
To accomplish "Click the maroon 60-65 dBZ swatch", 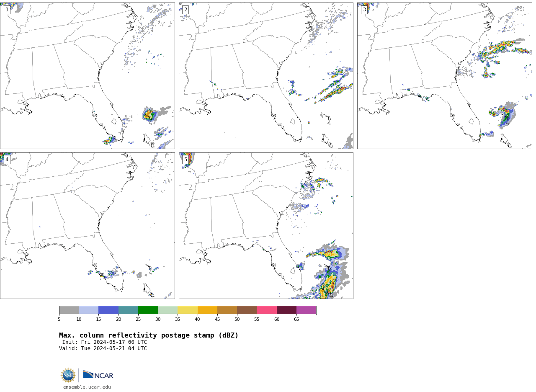I will (286, 310).
